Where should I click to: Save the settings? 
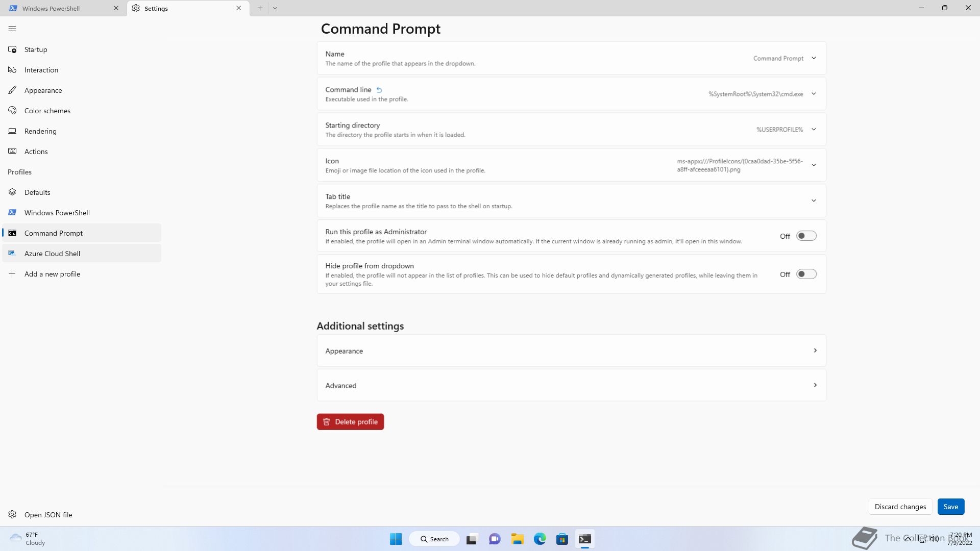tap(950, 507)
